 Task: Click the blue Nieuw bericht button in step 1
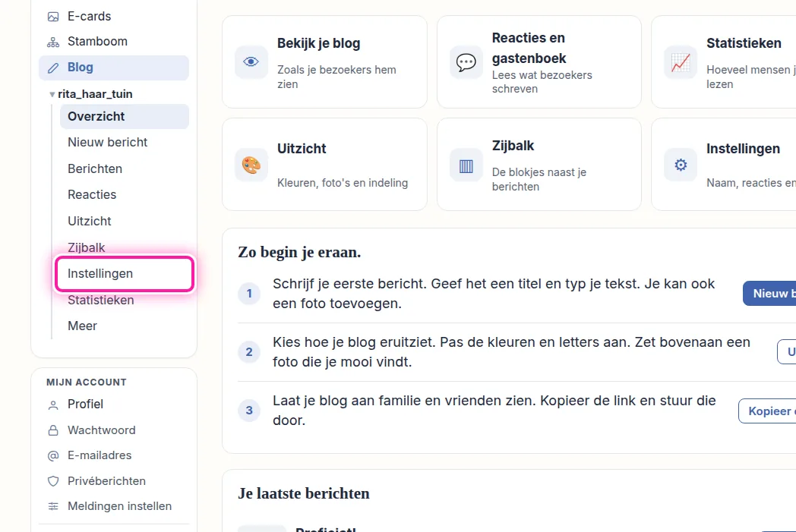tap(769, 294)
